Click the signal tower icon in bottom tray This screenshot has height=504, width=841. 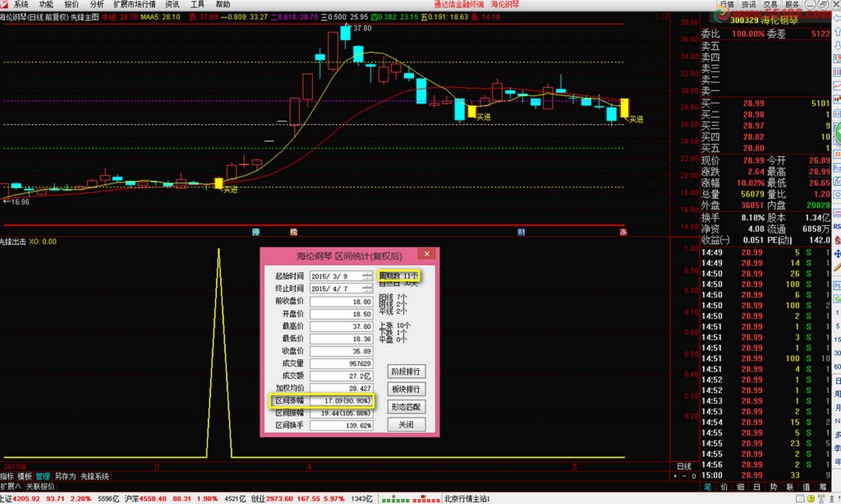point(821,498)
